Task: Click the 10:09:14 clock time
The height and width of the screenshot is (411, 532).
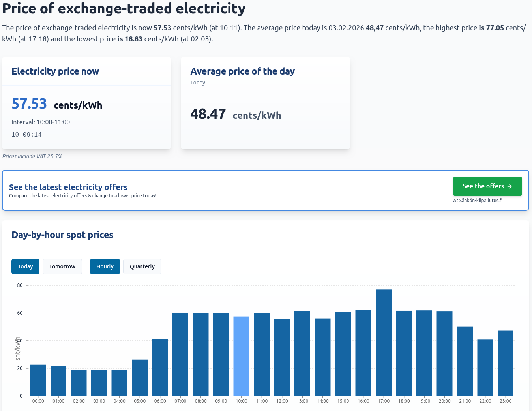Action: 26,135
